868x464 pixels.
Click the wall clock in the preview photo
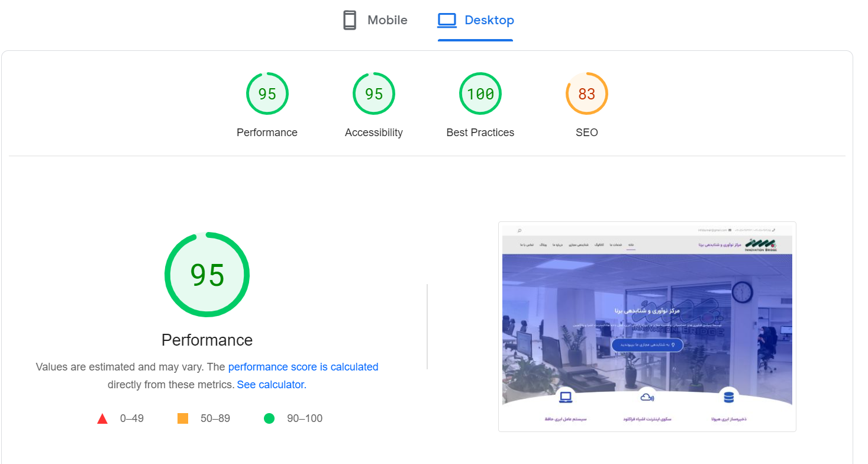point(742,292)
